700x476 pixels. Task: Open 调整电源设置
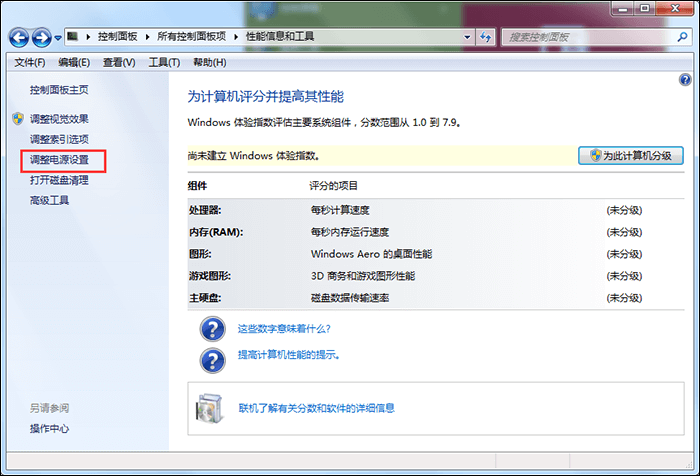pyautogui.click(x=59, y=160)
